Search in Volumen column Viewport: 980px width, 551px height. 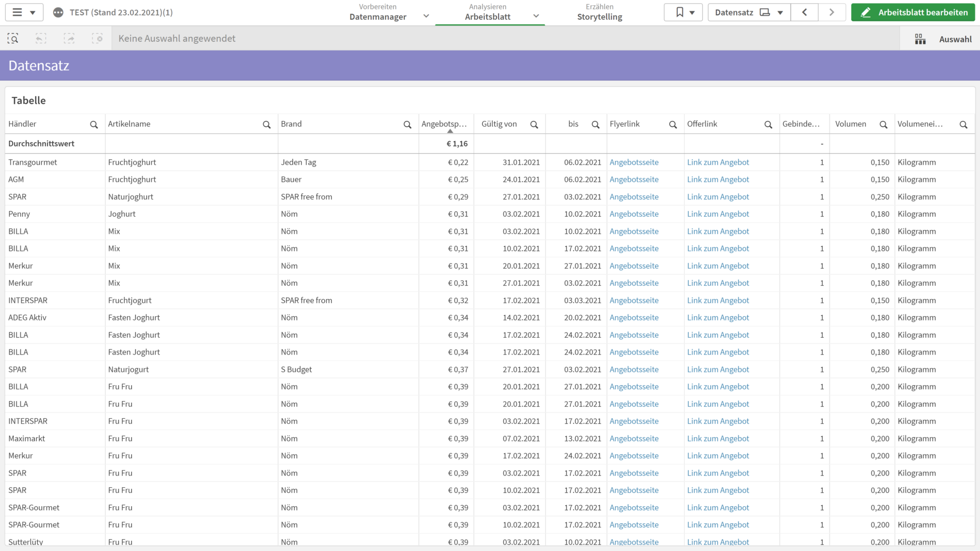coord(884,124)
